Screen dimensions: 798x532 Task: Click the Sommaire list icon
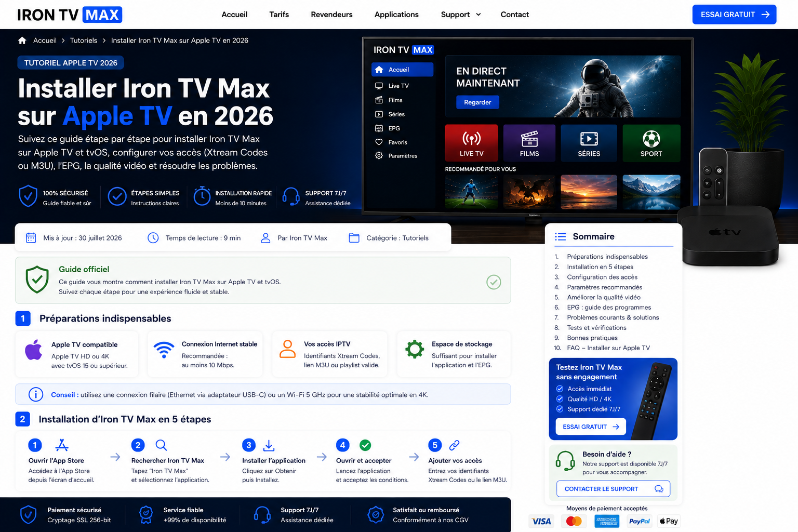coord(561,237)
